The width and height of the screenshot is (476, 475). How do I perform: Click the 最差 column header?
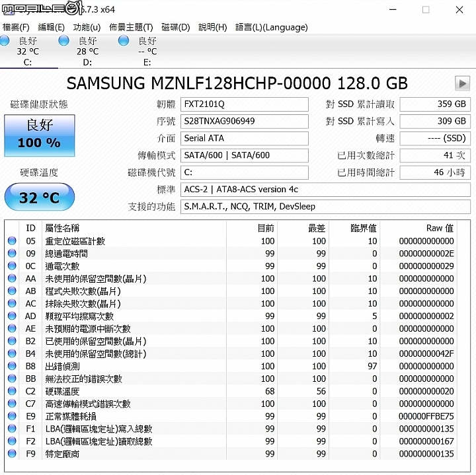[x=303, y=228]
